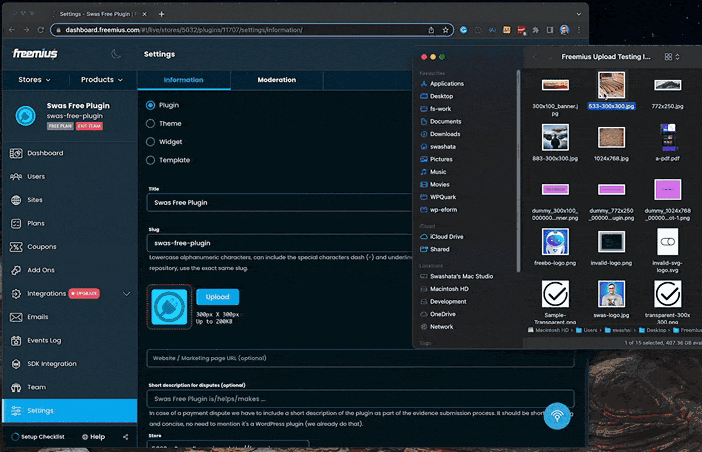
Task: Click Desktop in Finder path bar
Action: (652, 330)
